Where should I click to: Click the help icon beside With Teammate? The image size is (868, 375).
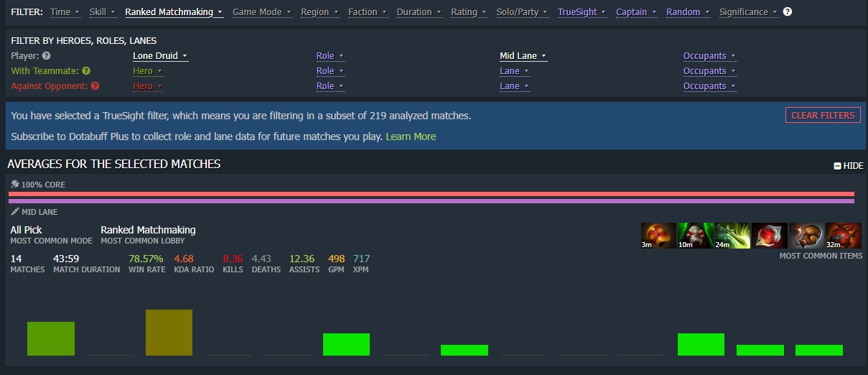coord(86,71)
